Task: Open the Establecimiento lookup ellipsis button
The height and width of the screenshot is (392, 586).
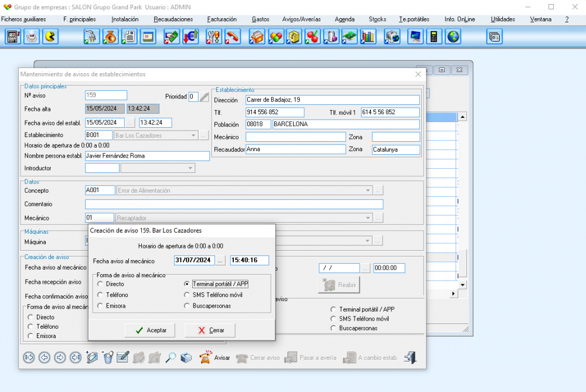Action: point(204,135)
